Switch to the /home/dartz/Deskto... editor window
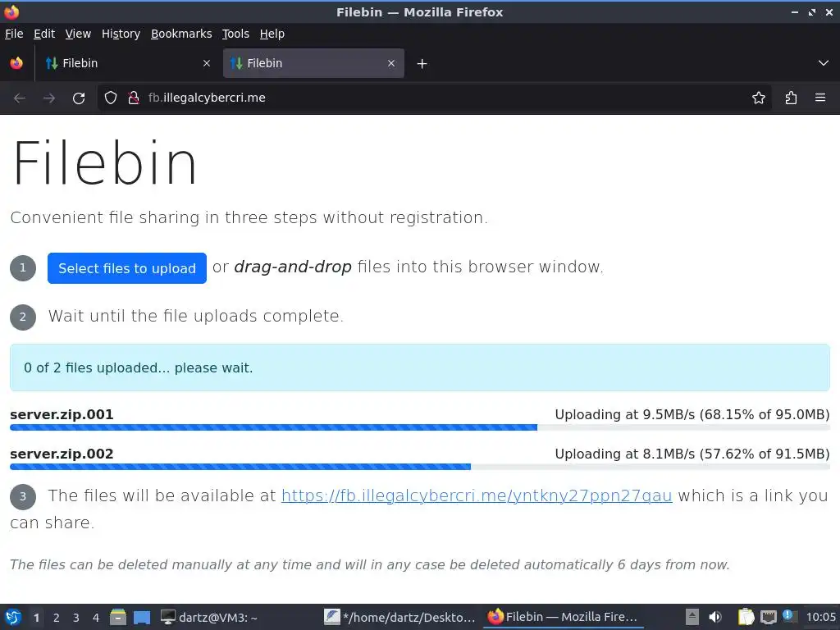The width and height of the screenshot is (840, 630). [399, 617]
